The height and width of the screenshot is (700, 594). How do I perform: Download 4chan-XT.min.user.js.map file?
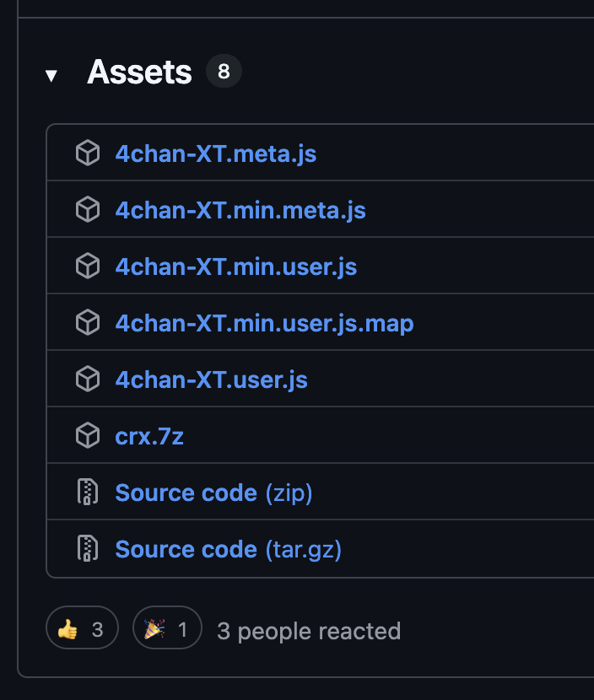point(264,323)
